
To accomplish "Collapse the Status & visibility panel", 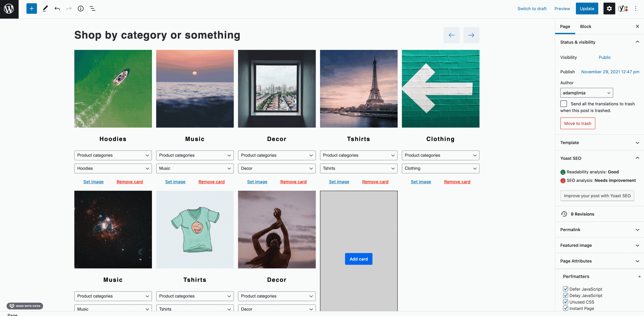I will pyautogui.click(x=599, y=42).
